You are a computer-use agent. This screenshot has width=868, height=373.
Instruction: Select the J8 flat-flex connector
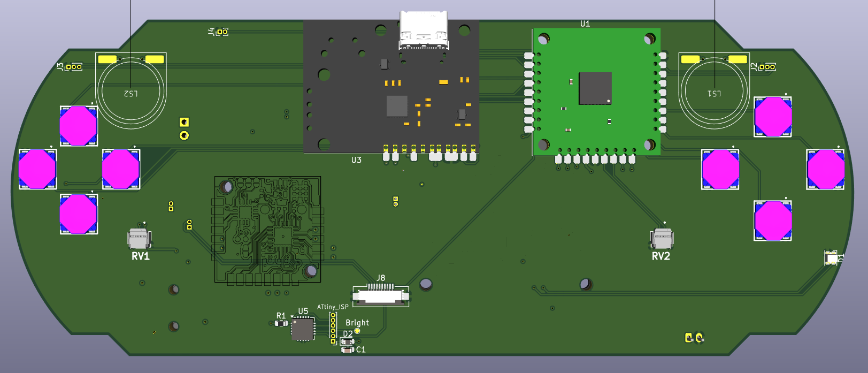381,295
